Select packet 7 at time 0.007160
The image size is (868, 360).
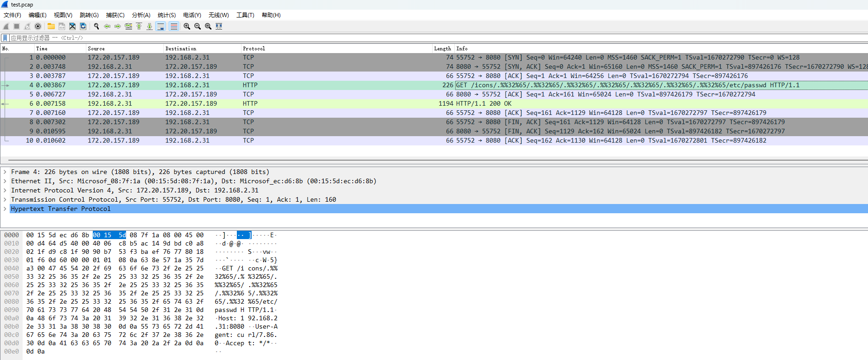(x=434, y=113)
